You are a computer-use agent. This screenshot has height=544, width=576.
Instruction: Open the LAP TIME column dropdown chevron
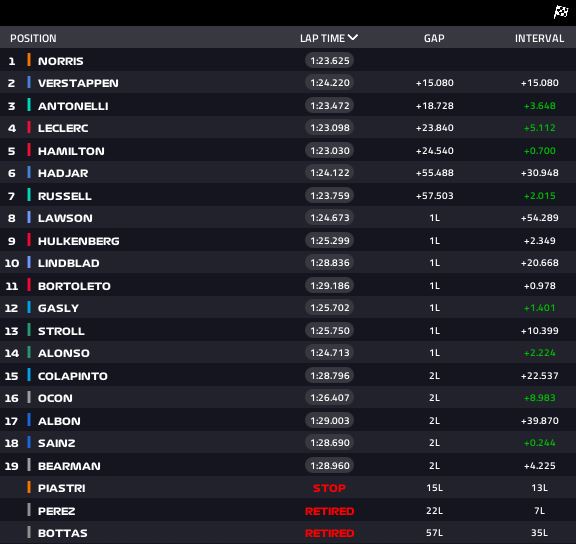[x=353, y=37]
